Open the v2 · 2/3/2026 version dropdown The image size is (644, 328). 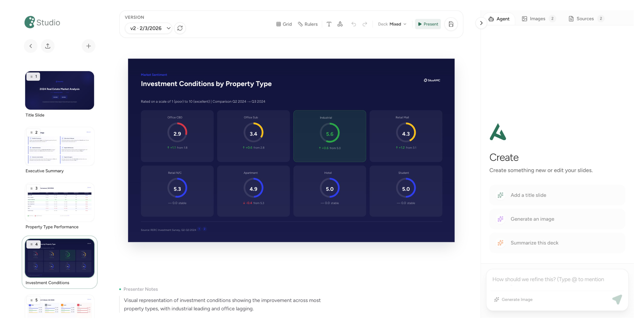pos(148,28)
